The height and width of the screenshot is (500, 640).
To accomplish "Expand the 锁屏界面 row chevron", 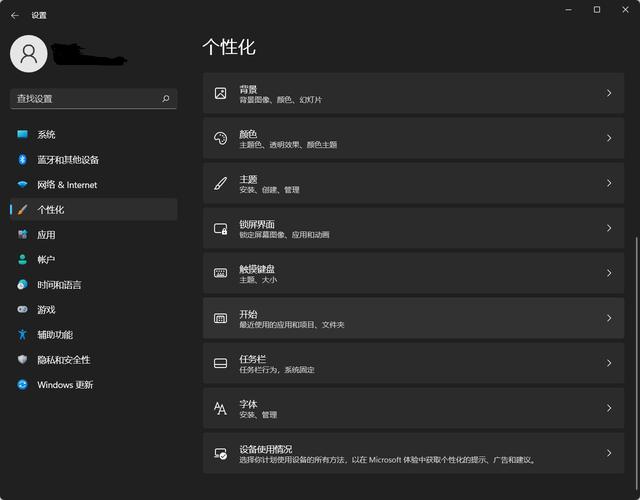I will click(x=609, y=228).
